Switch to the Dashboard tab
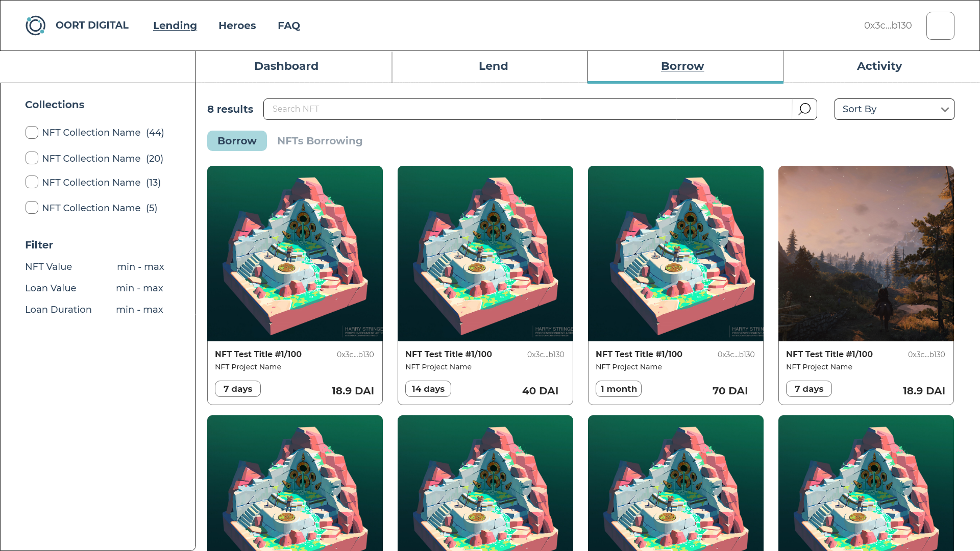The height and width of the screenshot is (551, 980). tap(293, 66)
